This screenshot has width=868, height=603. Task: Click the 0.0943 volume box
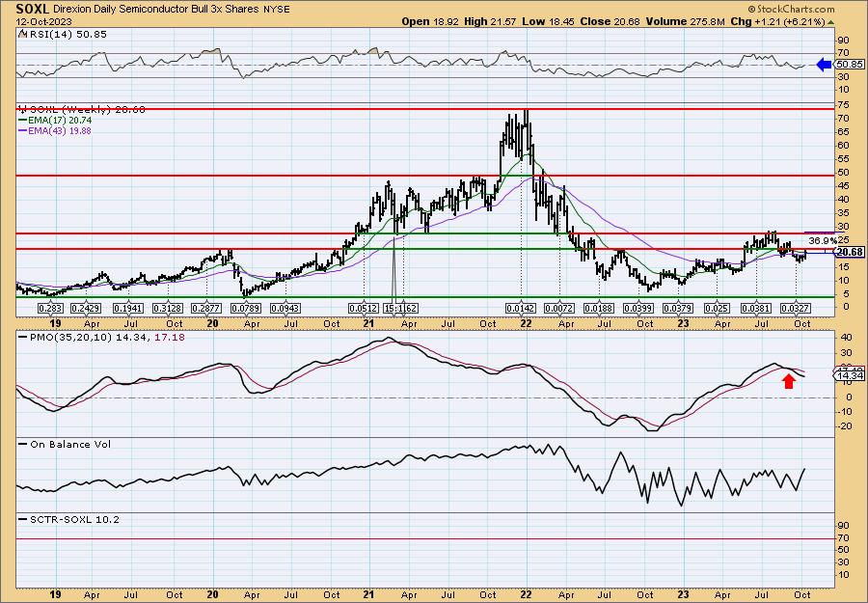click(285, 309)
